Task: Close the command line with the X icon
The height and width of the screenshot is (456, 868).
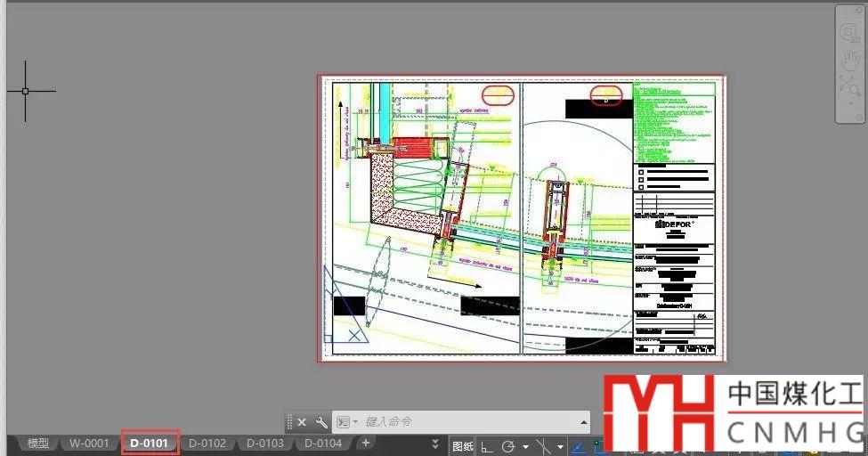Action: (302, 422)
